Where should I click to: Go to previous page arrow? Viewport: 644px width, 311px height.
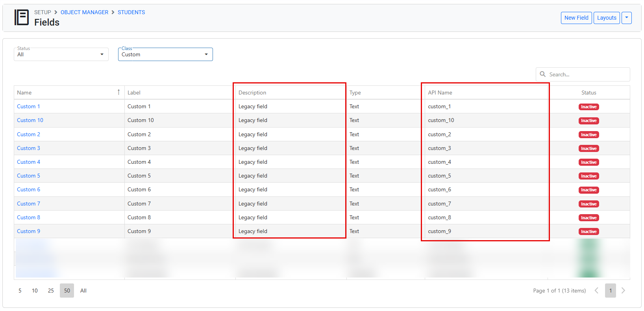tap(596, 291)
